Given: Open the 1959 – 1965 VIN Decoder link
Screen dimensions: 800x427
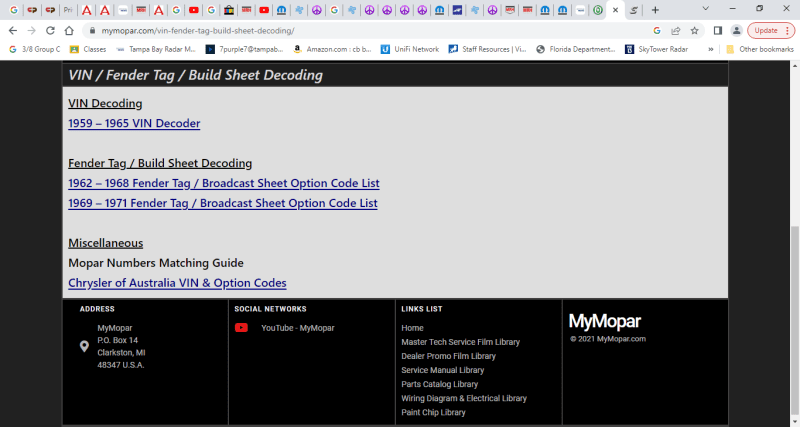Looking at the screenshot, I should coord(134,123).
